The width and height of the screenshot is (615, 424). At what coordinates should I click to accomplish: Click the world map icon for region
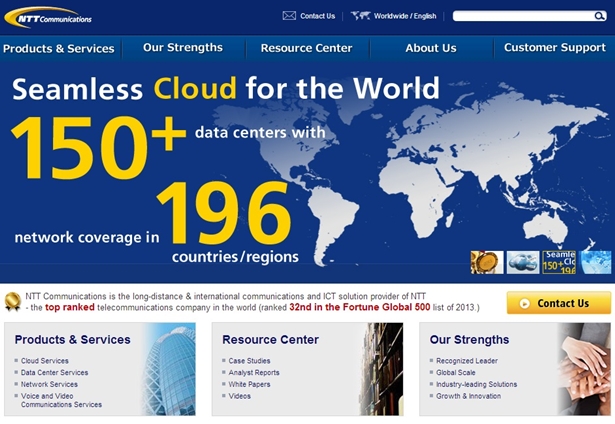(360, 16)
